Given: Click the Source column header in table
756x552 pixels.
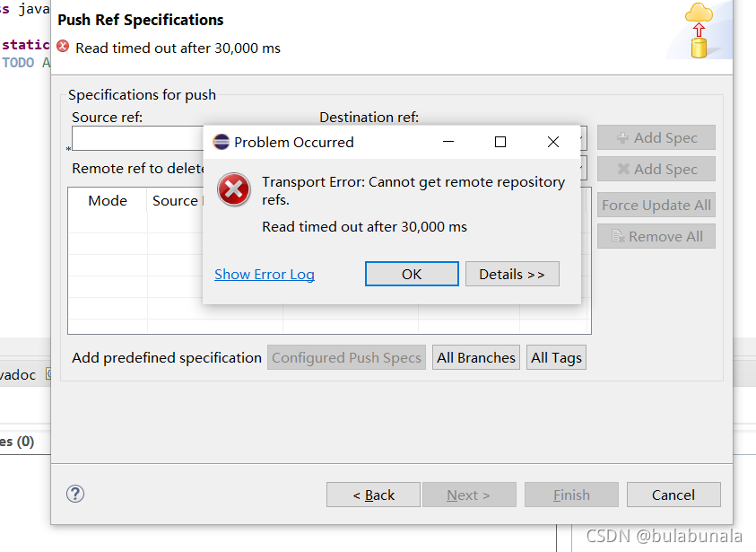Looking at the screenshot, I should click(x=176, y=200).
